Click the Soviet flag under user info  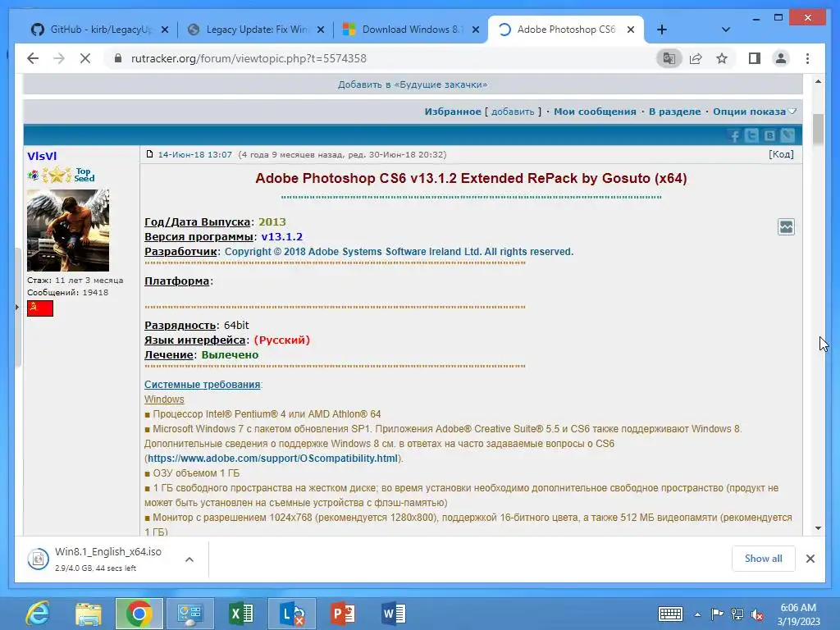[x=40, y=308]
